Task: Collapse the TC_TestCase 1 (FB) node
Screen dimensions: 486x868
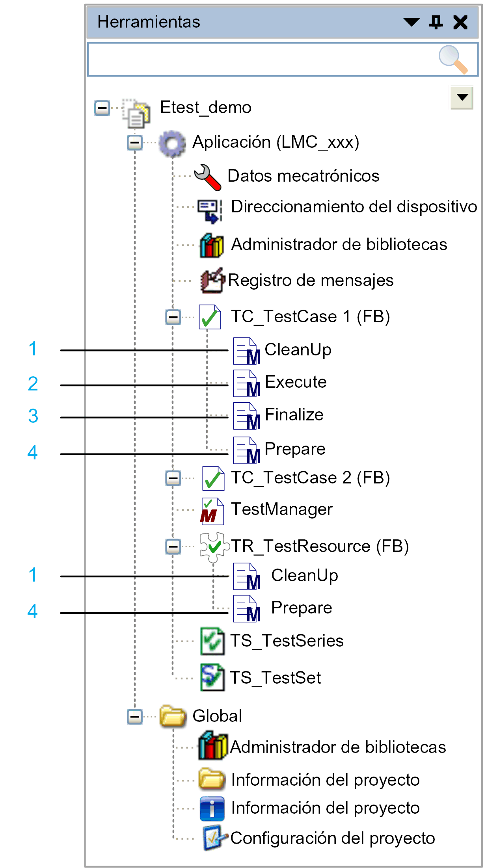Action: [x=173, y=317]
